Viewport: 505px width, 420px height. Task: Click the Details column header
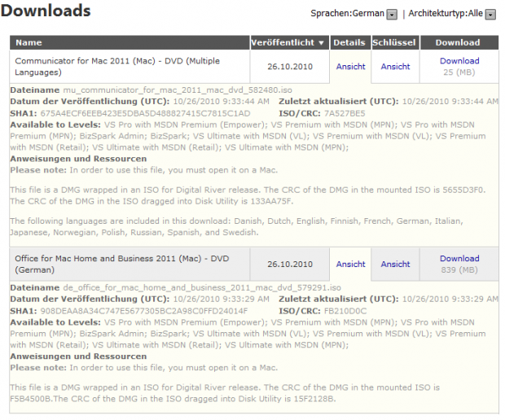pos(349,43)
